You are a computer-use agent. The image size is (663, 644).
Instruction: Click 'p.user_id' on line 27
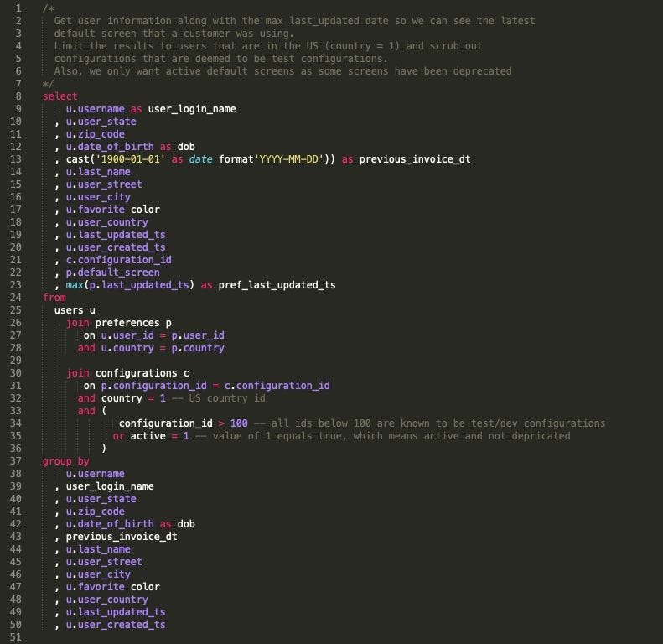pyautogui.click(x=198, y=335)
